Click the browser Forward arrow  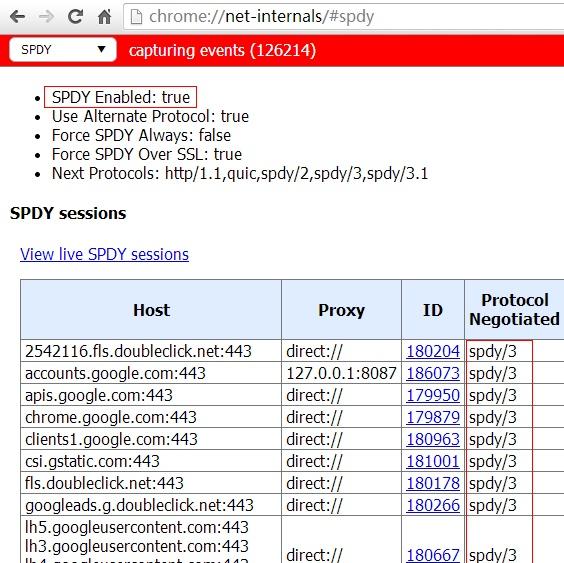pos(46,16)
